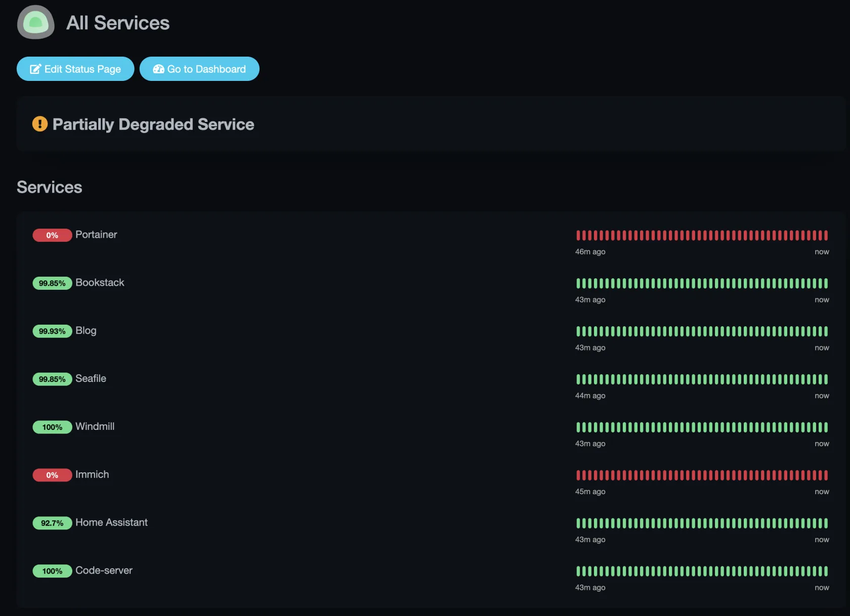Viewport: 850px width, 616px height.
Task: Click the Services section heading
Action: pos(49,187)
